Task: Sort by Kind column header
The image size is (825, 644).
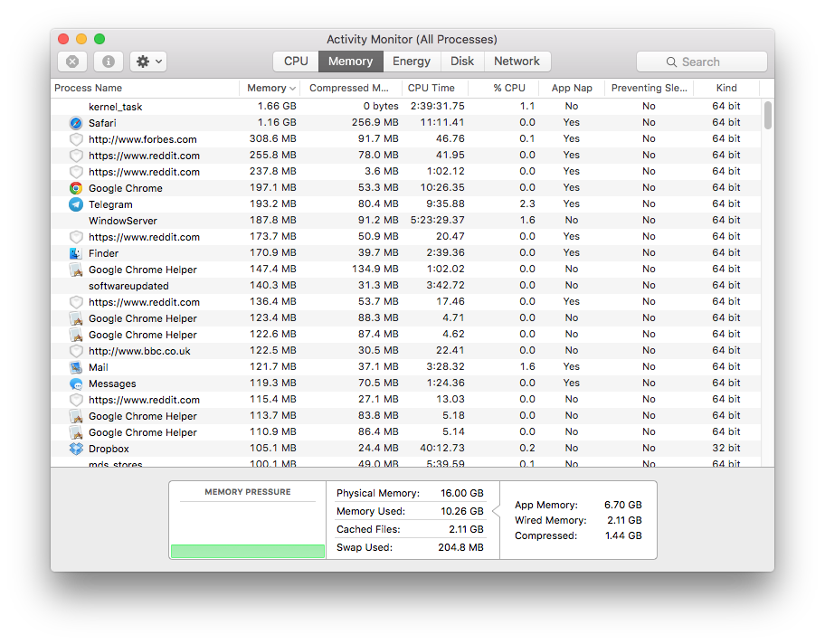Action: point(726,88)
